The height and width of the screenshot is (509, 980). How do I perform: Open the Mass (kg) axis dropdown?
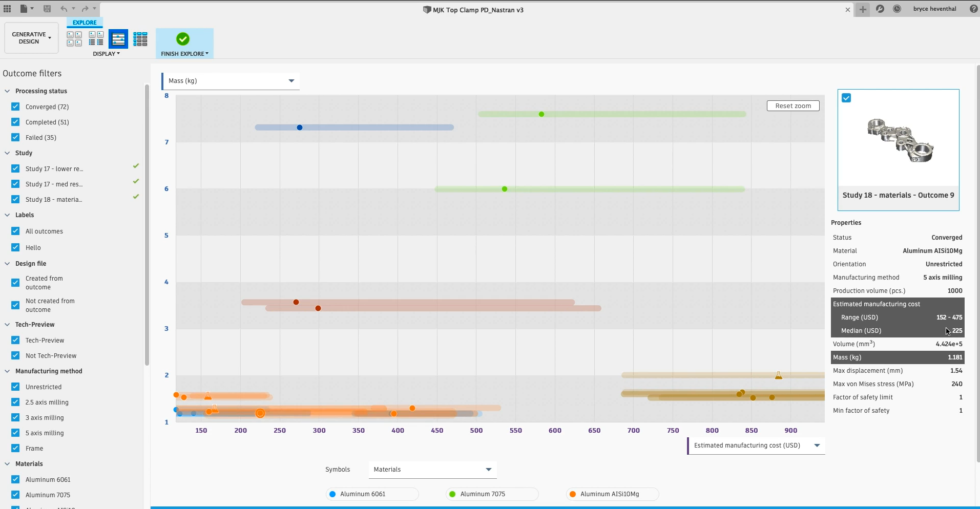[231, 81]
